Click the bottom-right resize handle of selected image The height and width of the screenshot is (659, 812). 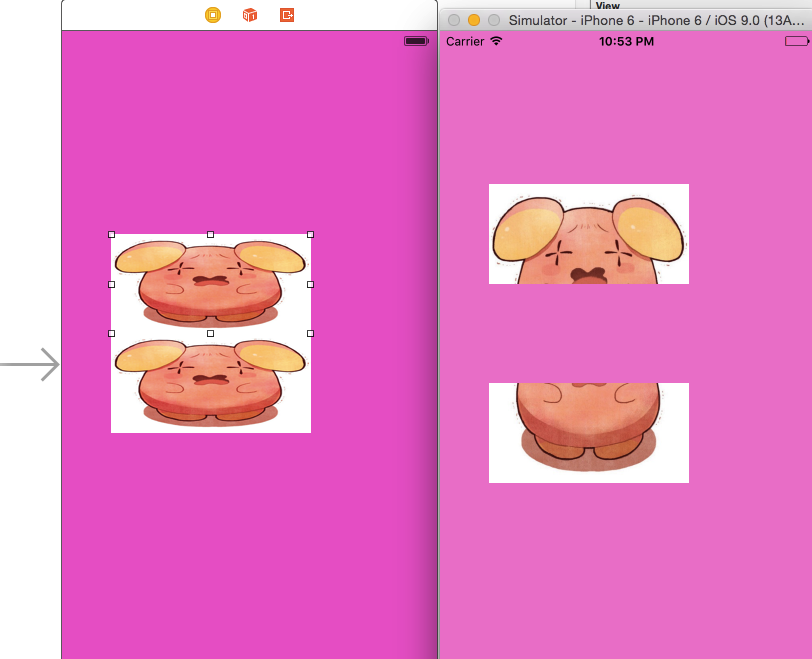[310, 333]
